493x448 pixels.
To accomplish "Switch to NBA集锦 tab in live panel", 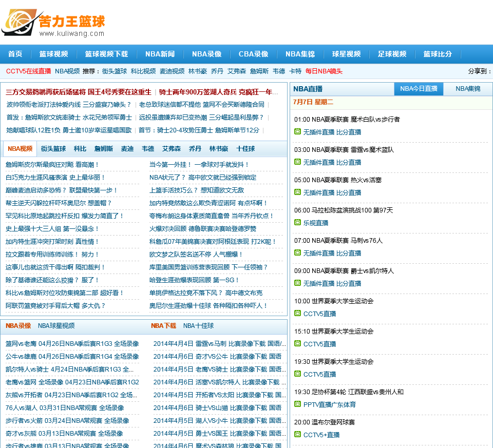I will click(x=468, y=89).
